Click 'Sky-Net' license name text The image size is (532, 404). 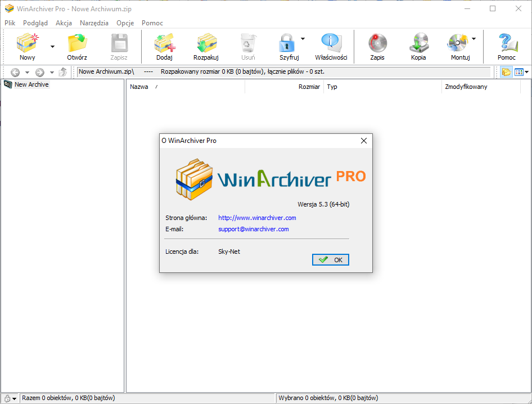point(229,252)
